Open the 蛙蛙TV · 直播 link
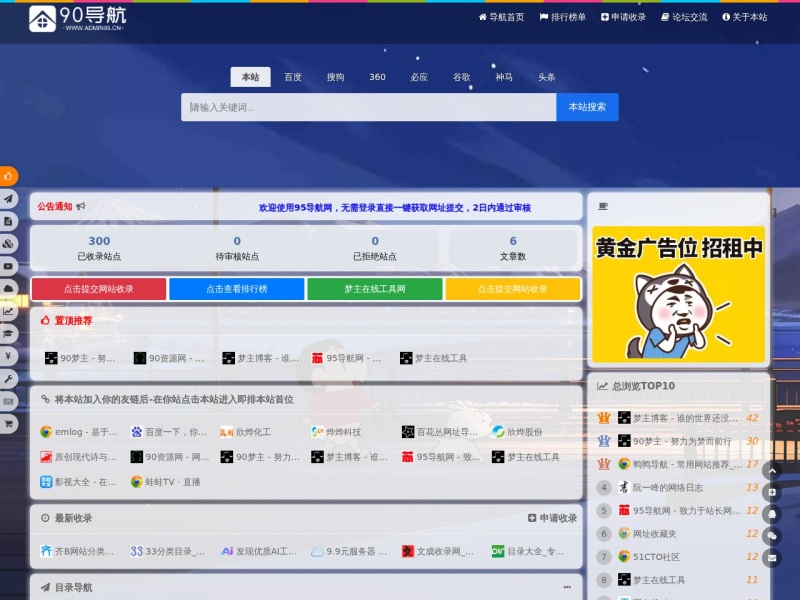The width and height of the screenshot is (800, 600). point(165,482)
